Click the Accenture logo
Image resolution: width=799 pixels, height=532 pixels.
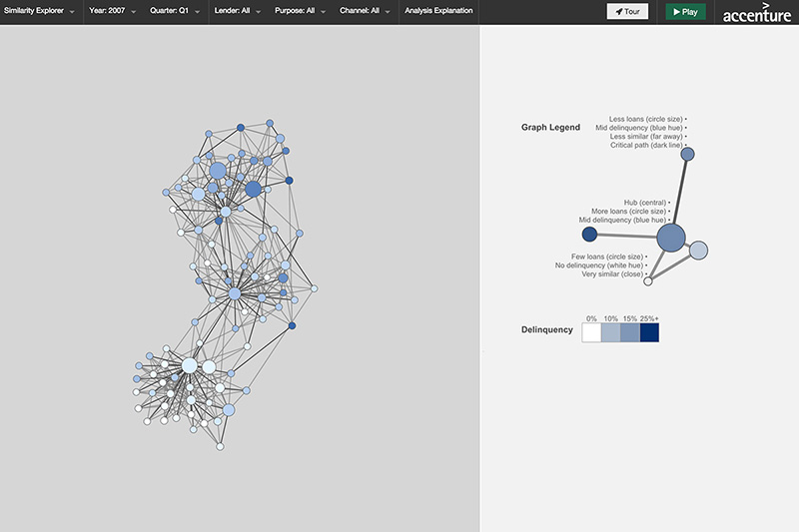[756, 13]
